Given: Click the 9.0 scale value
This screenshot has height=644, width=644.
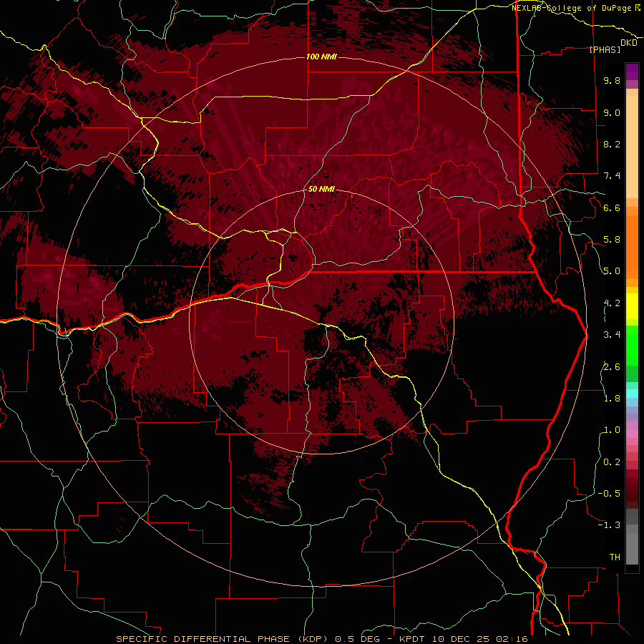Looking at the screenshot, I should (612, 112).
